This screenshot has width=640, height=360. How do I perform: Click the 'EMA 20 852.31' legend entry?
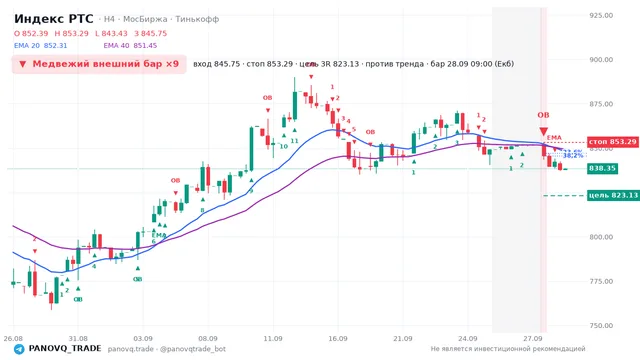point(40,46)
